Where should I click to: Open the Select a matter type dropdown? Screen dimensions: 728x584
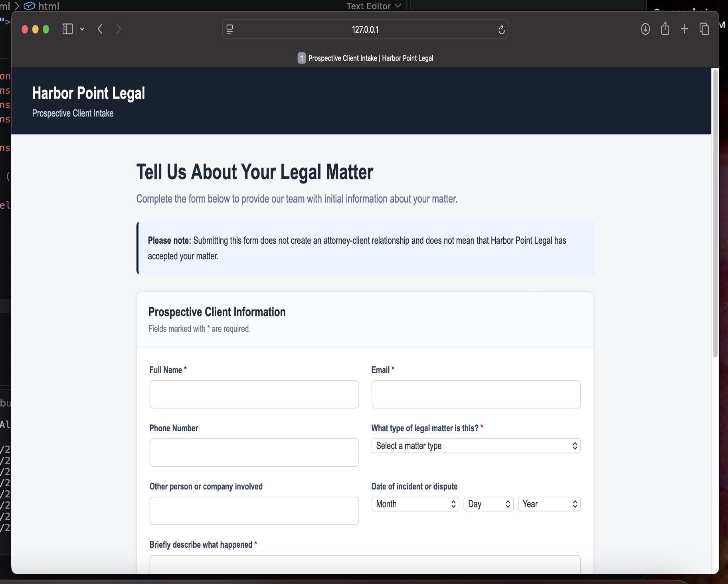coord(476,446)
